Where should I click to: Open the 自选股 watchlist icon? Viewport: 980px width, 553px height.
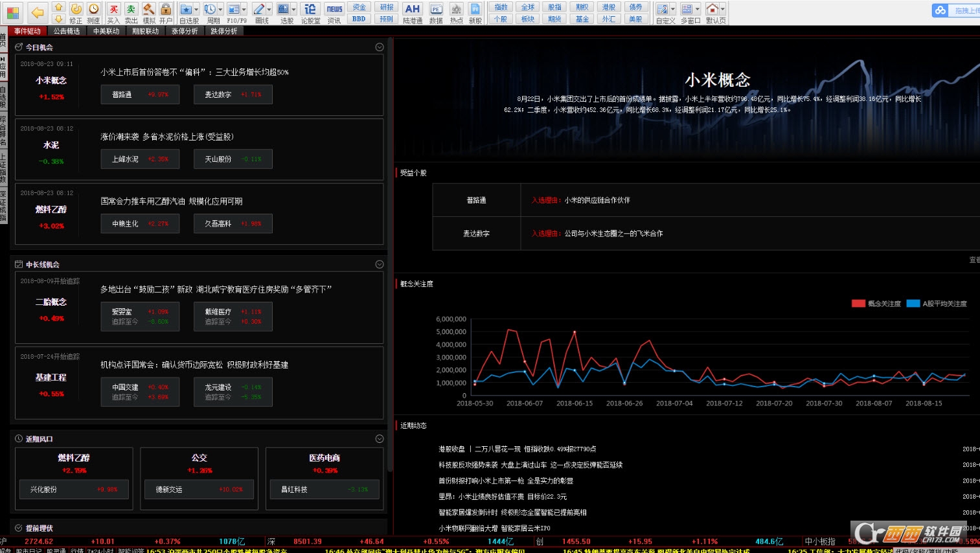[186, 9]
